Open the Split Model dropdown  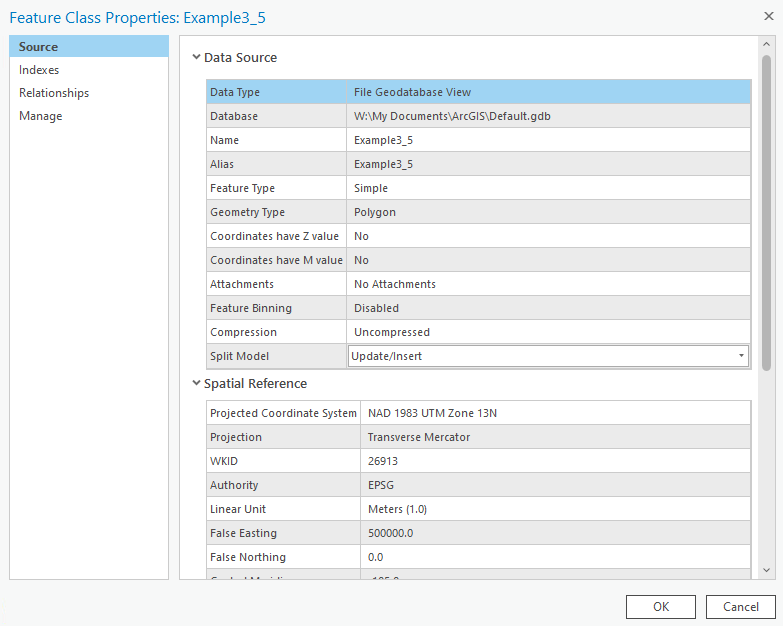point(741,356)
